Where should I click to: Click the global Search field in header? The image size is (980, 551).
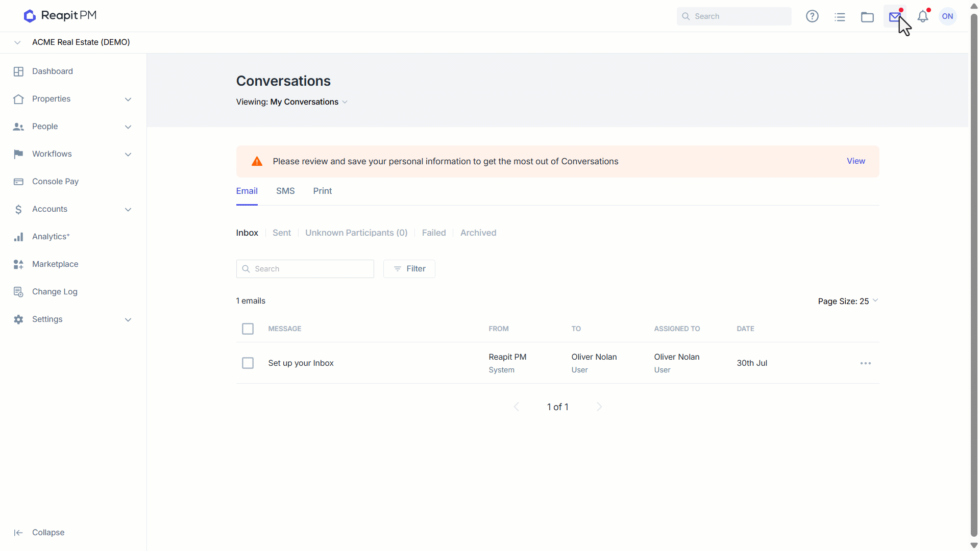(x=734, y=16)
